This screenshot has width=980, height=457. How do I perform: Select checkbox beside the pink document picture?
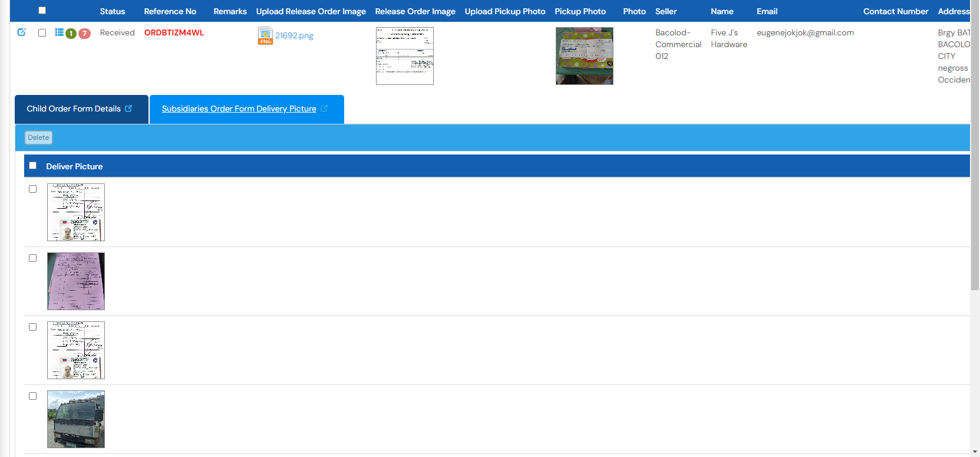pyautogui.click(x=33, y=258)
